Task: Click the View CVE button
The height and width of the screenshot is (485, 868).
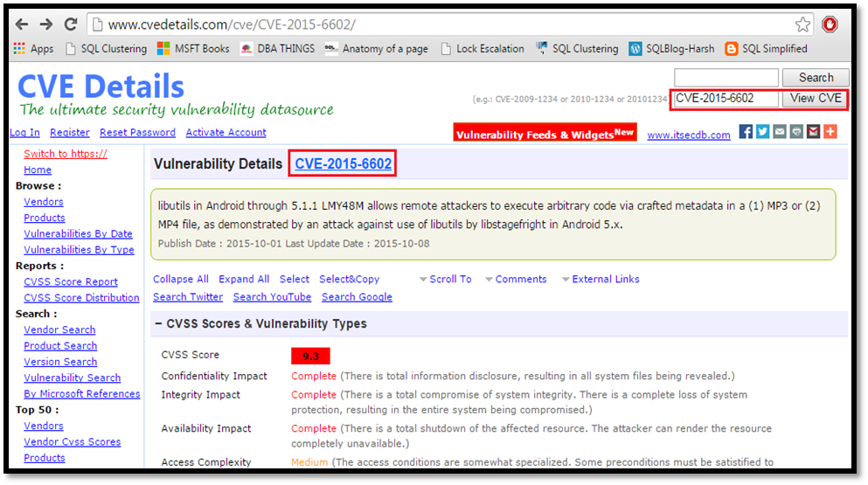Action: 816,99
